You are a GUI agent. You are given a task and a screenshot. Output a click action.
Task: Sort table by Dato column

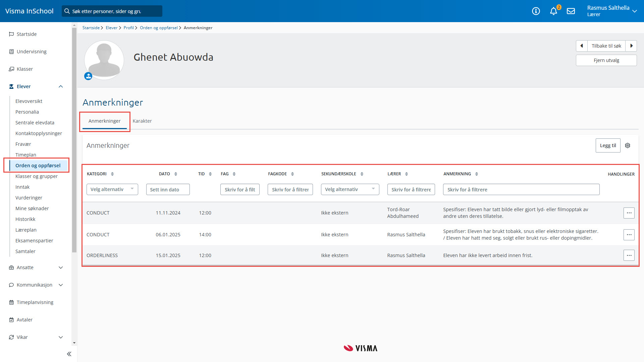point(176,174)
